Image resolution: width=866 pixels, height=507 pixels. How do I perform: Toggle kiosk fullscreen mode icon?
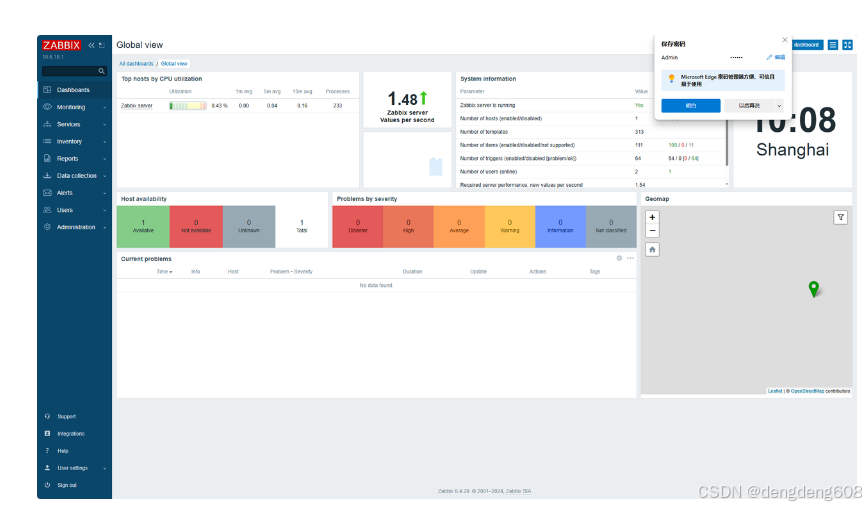(x=847, y=45)
